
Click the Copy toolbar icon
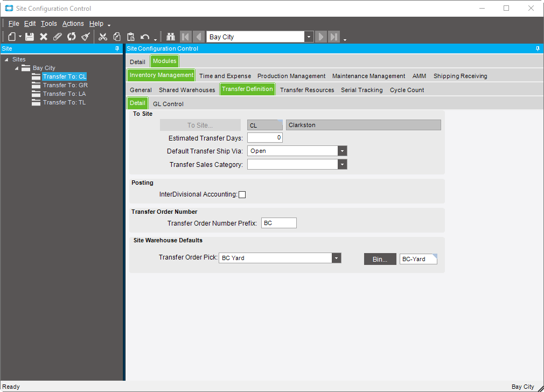tap(117, 37)
